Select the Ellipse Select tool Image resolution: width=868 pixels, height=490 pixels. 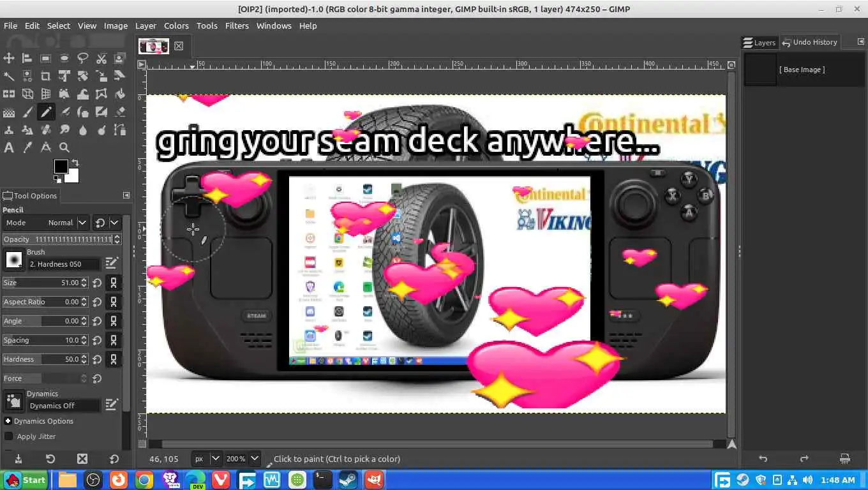point(64,58)
